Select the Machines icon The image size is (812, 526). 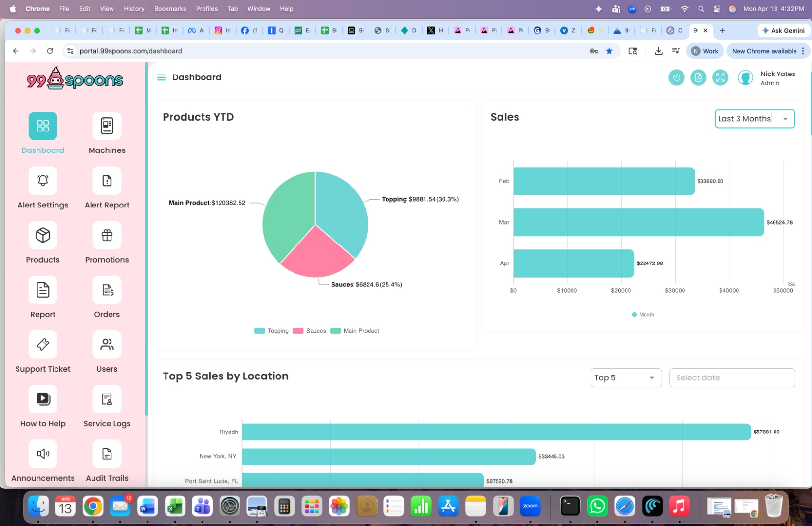pos(107,126)
